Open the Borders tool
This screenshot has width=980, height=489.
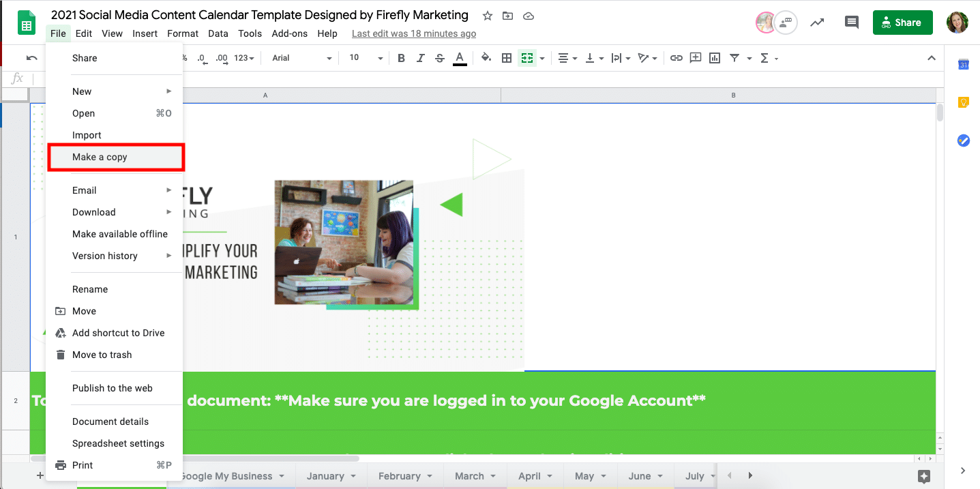point(507,58)
